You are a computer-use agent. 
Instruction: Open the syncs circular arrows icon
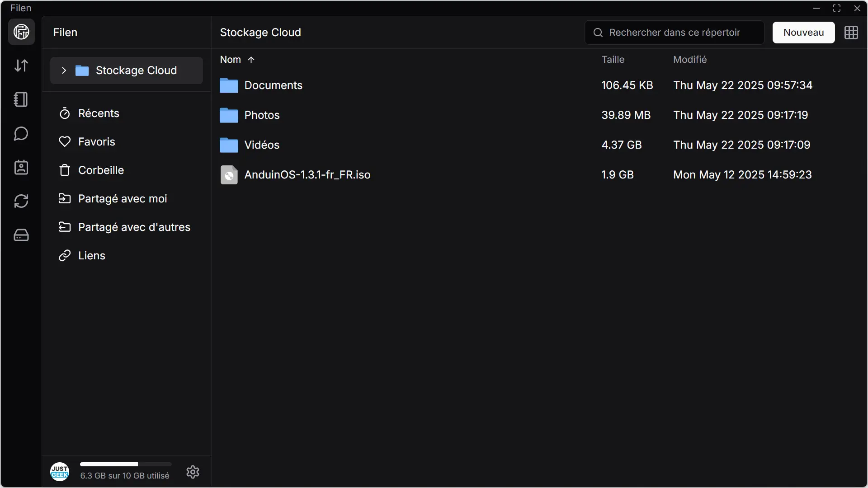pyautogui.click(x=21, y=201)
